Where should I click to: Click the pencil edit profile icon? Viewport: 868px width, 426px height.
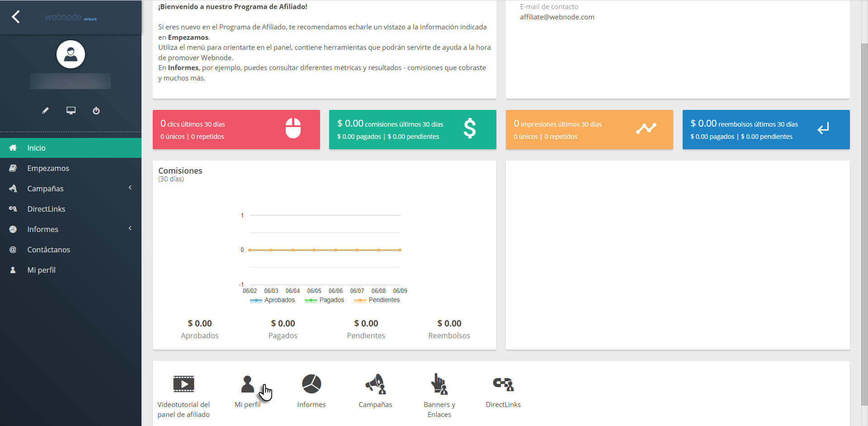(45, 110)
